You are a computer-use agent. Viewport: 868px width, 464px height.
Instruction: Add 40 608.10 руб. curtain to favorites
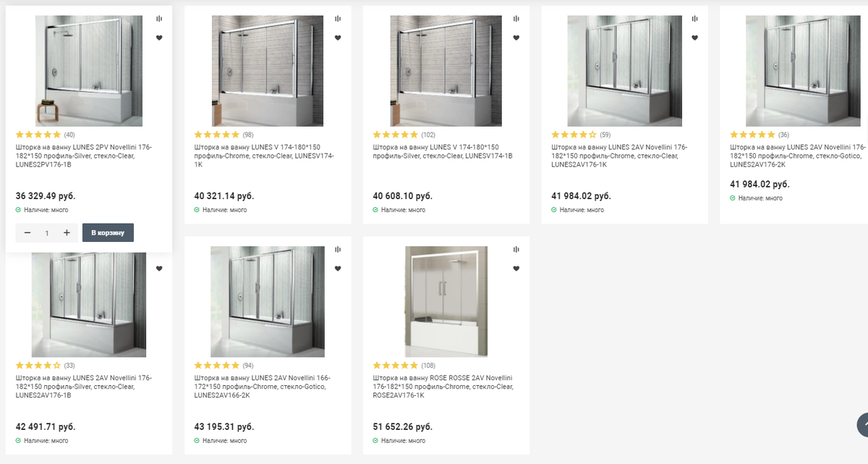click(516, 38)
